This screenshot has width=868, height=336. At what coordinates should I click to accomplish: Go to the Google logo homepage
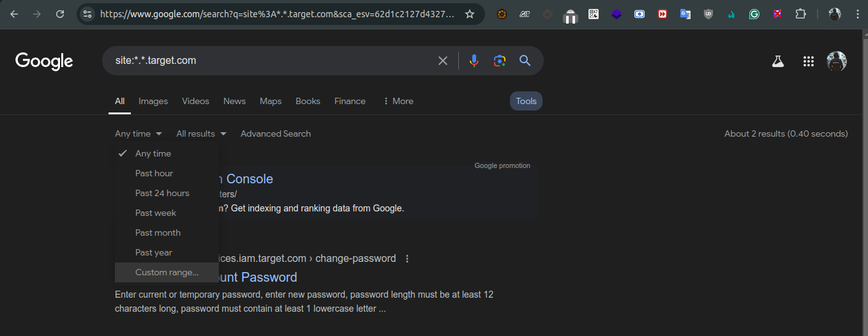coord(44,61)
